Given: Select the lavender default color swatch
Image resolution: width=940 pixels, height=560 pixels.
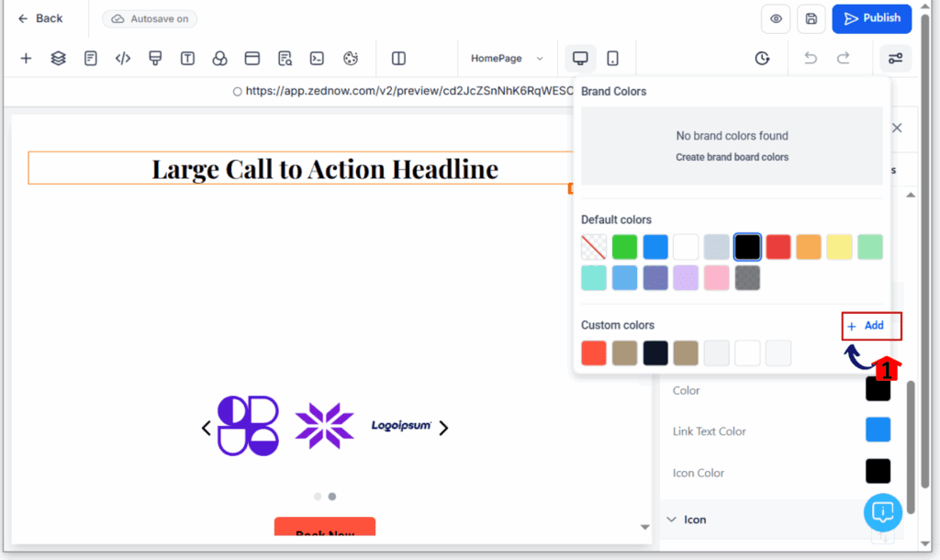Looking at the screenshot, I should click(x=686, y=278).
